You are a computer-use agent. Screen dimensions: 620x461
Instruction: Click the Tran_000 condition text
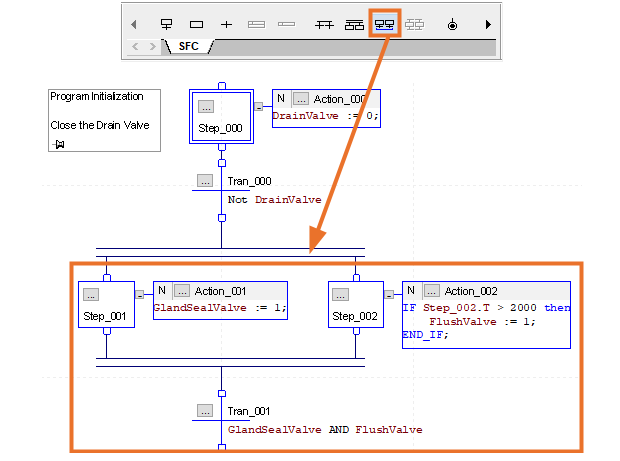click(274, 200)
